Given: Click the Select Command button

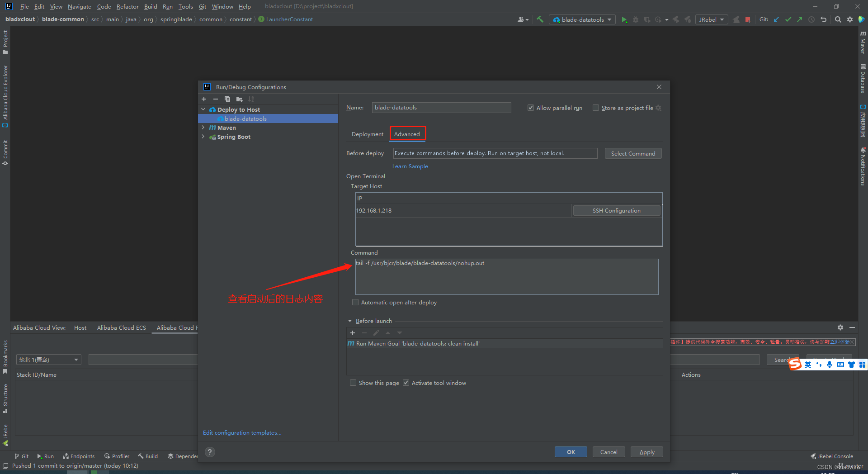Looking at the screenshot, I should pos(633,153).
